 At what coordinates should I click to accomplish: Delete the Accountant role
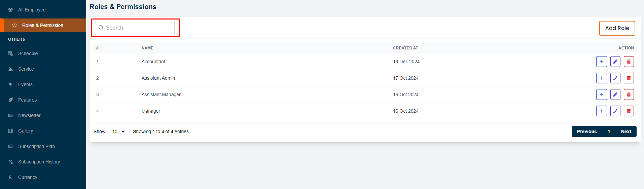click(x=629, y=62)
